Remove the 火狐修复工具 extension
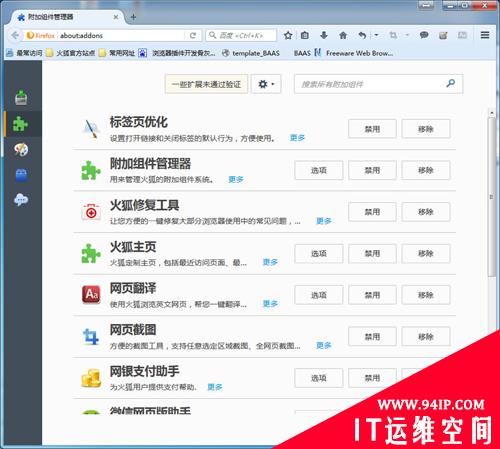The height and width of the screenshot is (449, 500). pyautogui.click(x=426, y=212)
